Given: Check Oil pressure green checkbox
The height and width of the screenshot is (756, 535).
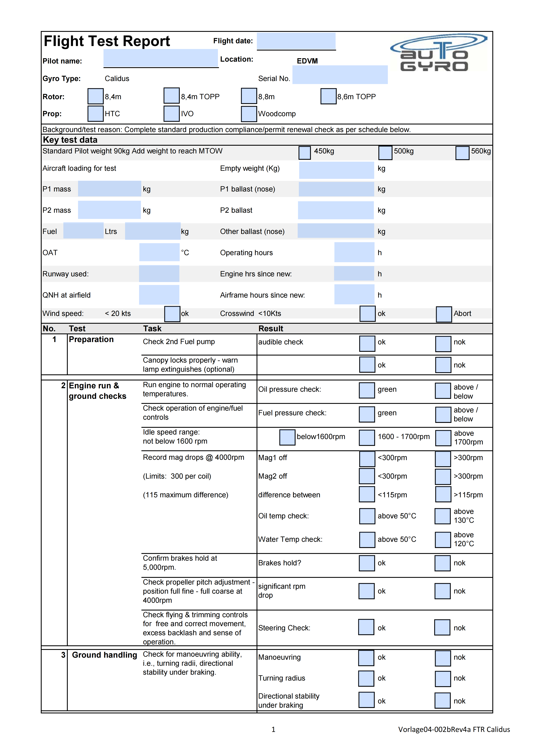Looking at the screenshot, I should 367,390.
